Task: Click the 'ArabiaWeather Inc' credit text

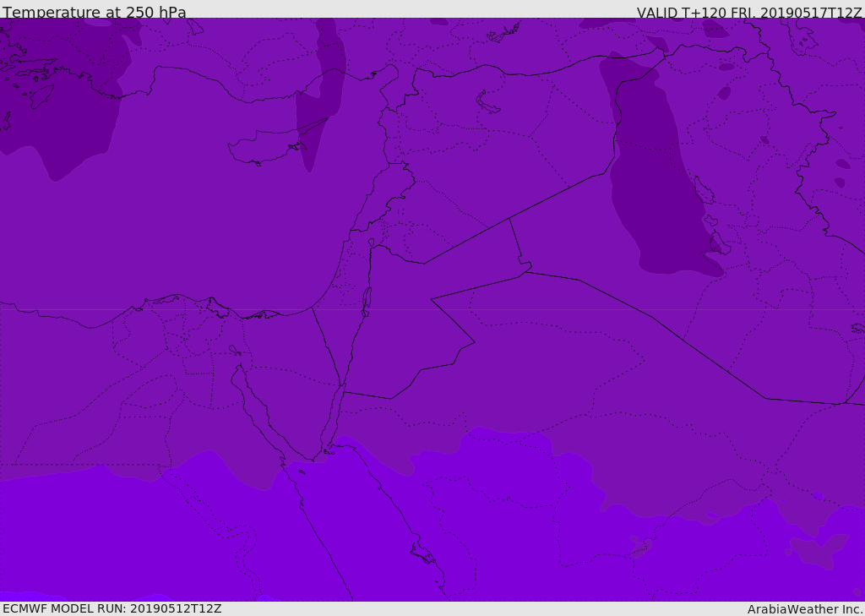Action: (805, 609)
